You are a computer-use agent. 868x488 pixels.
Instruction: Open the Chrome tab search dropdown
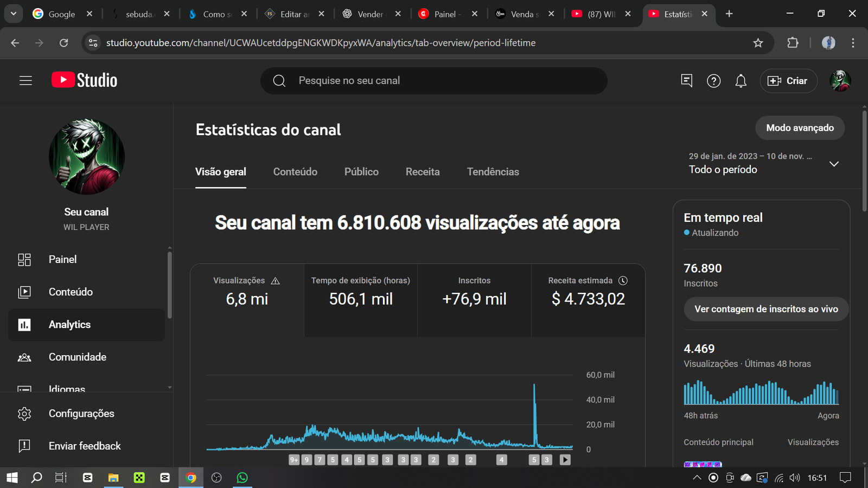(x=13, y=14)
